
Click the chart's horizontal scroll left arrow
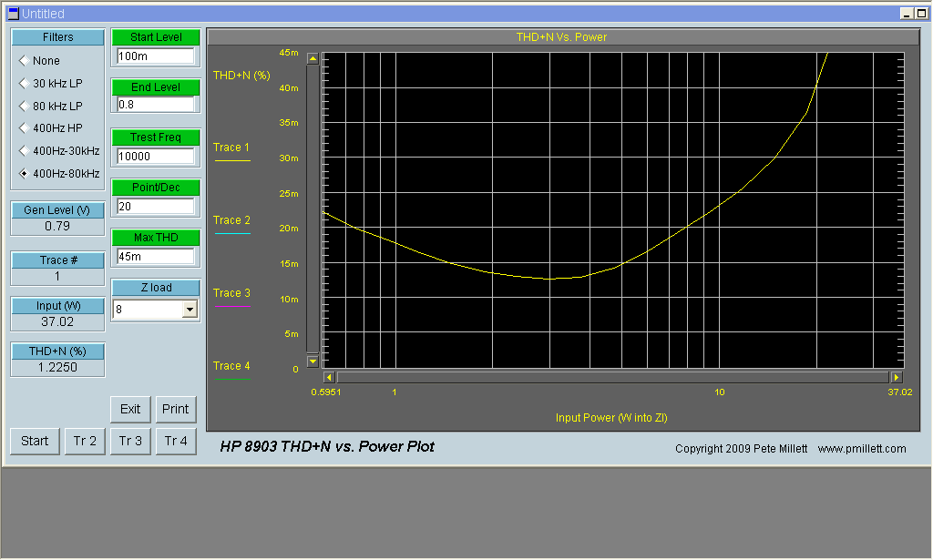coord(328,377)
